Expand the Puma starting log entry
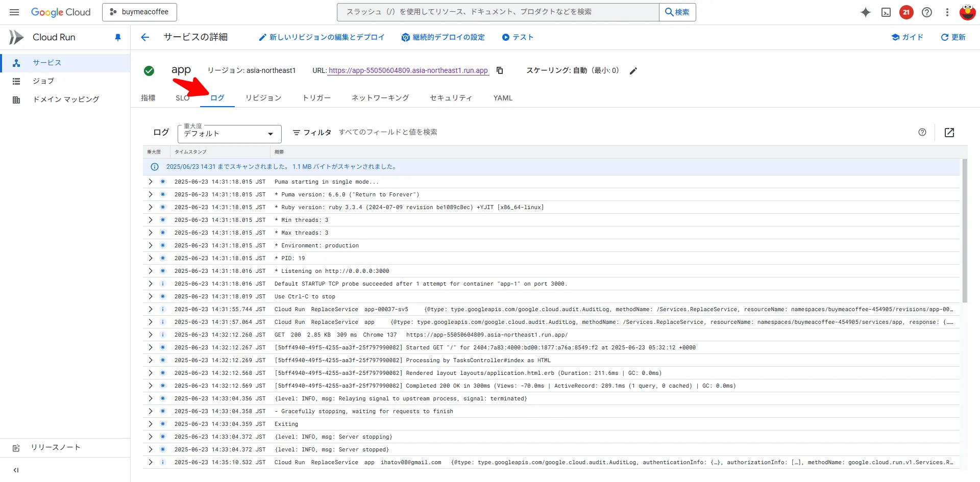Screen dimensions: 980x482 (x=151, y=182)
